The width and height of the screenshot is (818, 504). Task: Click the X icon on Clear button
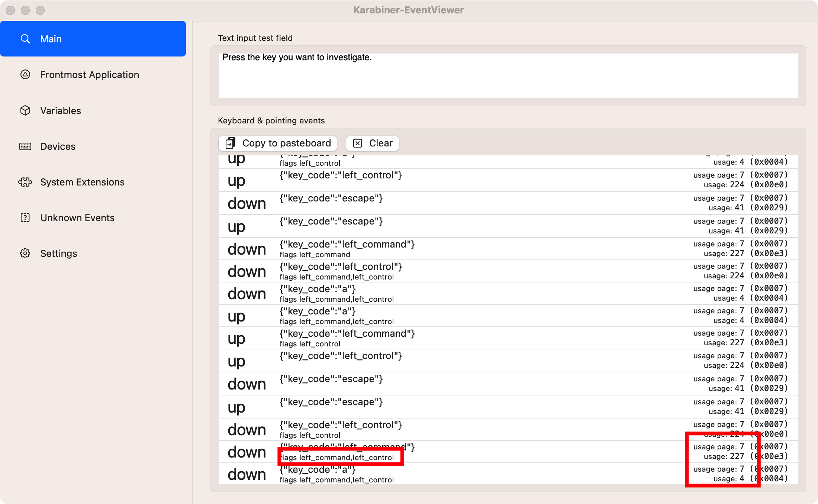358,143
